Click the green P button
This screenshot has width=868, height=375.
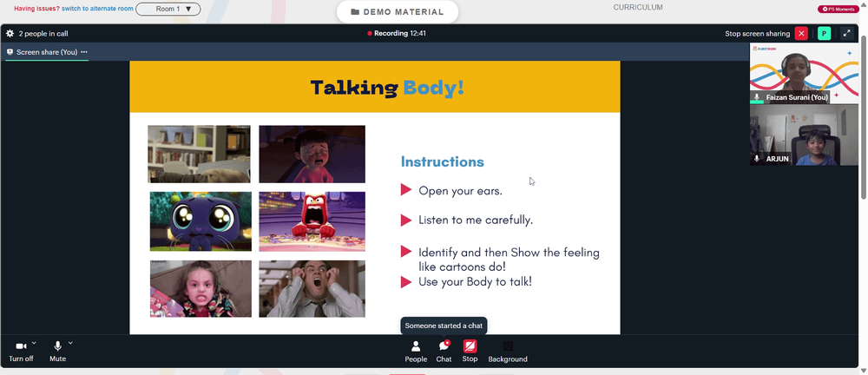click(825, 33)
